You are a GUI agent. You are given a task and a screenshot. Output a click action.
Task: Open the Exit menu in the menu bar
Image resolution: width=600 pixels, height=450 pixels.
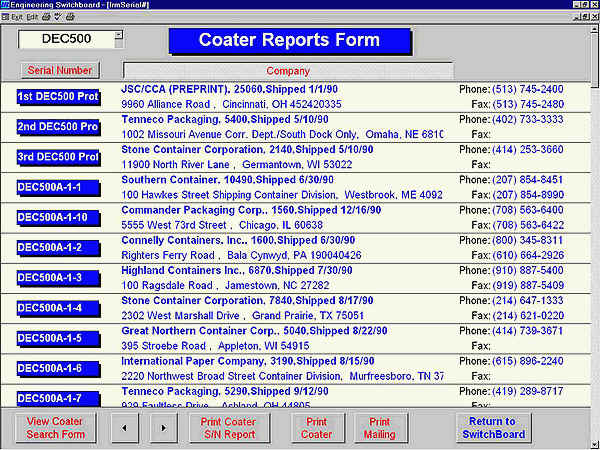(16, 17)
